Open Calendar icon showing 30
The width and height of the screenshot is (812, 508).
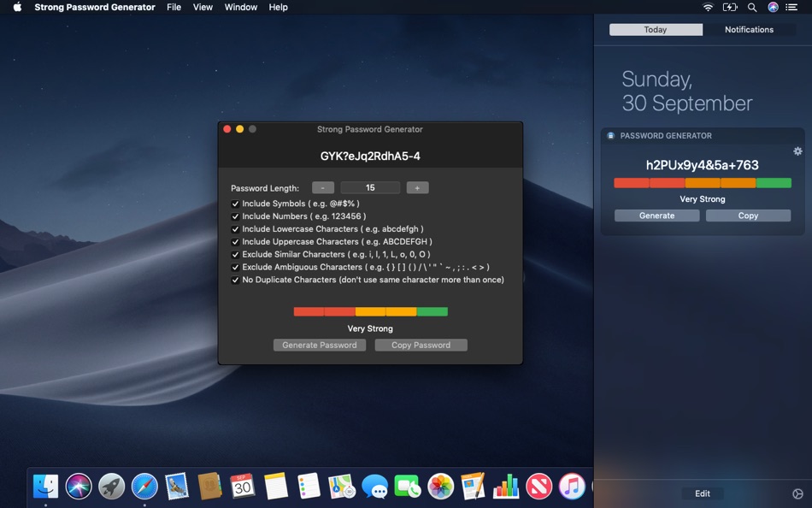point(243,487)
